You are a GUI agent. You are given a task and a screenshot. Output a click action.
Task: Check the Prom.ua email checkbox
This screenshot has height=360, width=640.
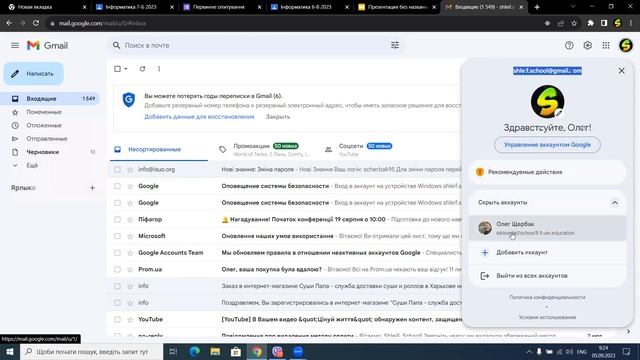(x=118, y=269)
